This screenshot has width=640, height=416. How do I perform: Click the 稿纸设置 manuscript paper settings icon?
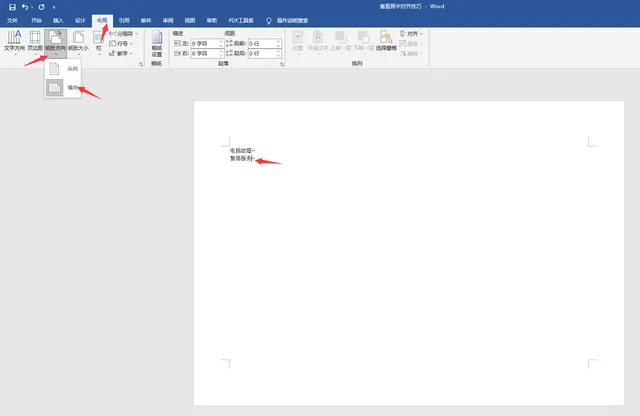[157, 44]
